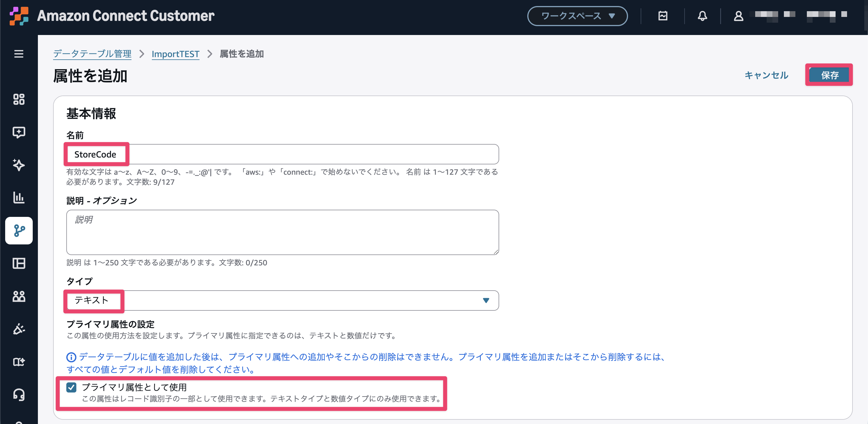Open the user profile icon
This screenshot has height=424, width=868.
point(738,16)
